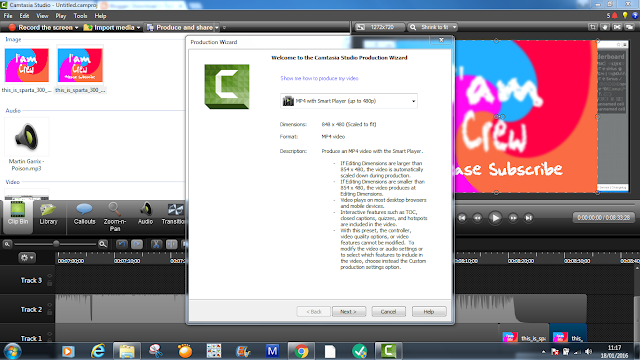Click timeline zoom out magnifier
Viewport: 640px width, 360px height.
coord(7,244)
